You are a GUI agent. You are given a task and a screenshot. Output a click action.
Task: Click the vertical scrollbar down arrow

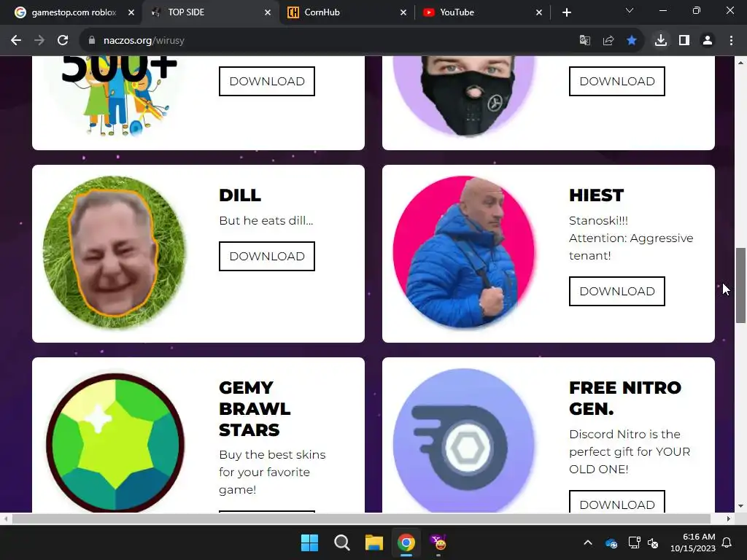[x=740, y=506]
